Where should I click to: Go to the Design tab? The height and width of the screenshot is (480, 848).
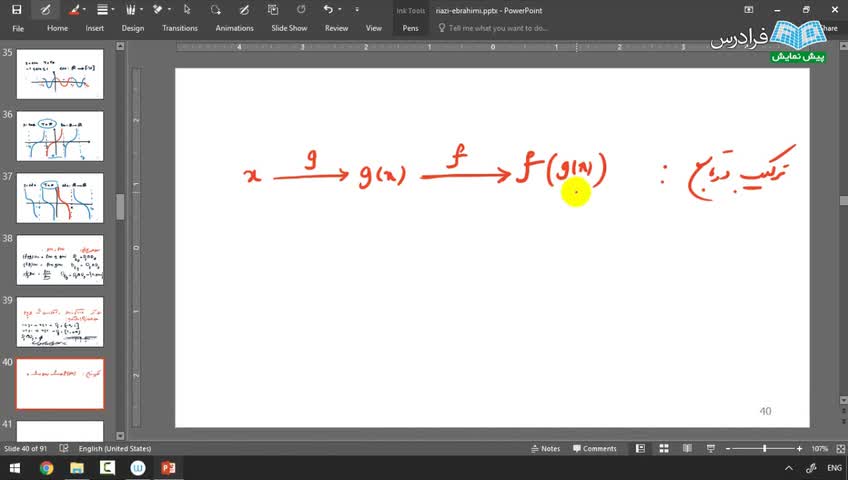point(132,28)
